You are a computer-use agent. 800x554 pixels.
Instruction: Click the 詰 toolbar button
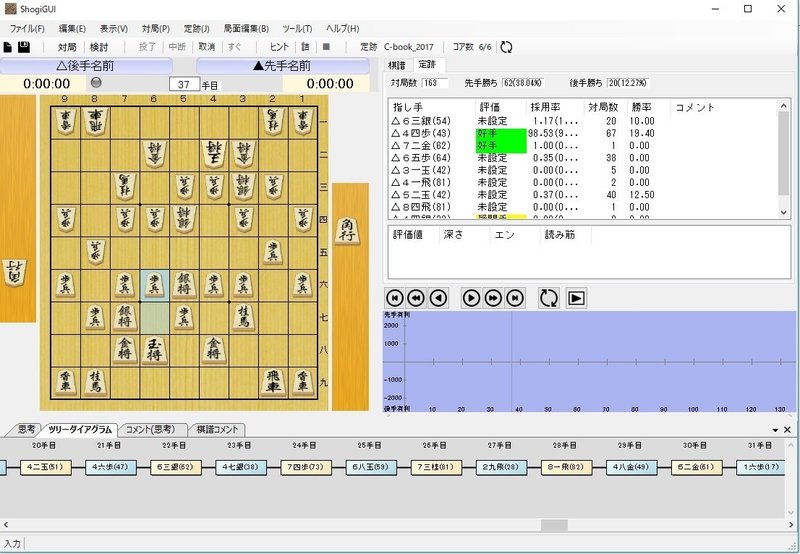(305, 47)
